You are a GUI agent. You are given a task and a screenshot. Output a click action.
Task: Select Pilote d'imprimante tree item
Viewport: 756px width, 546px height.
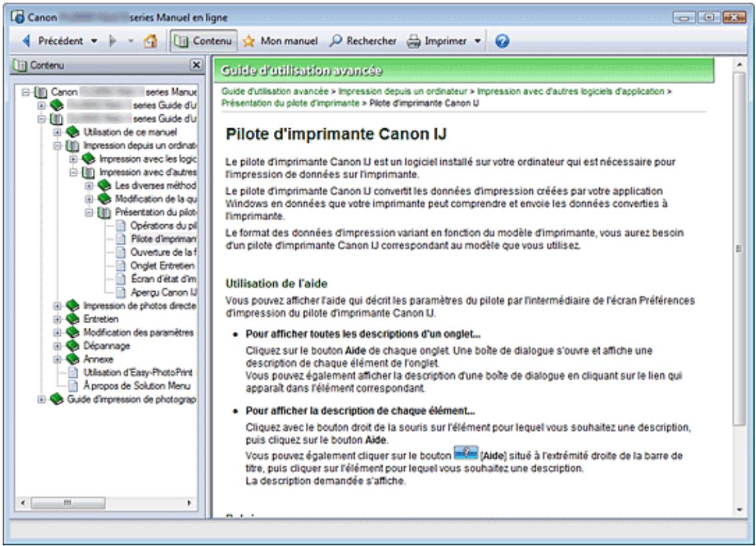coord(164,238)
